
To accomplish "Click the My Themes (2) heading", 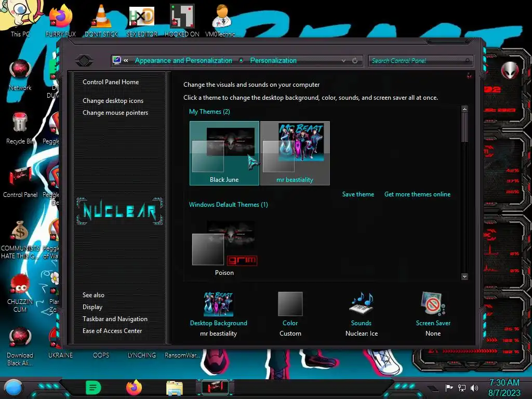I will pos(209,112).
